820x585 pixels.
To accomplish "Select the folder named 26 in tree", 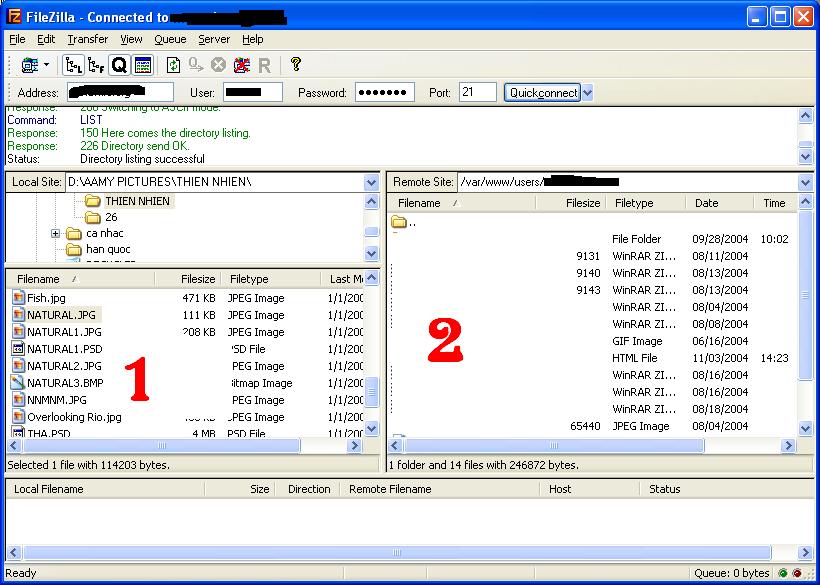I will pos(111,217).
